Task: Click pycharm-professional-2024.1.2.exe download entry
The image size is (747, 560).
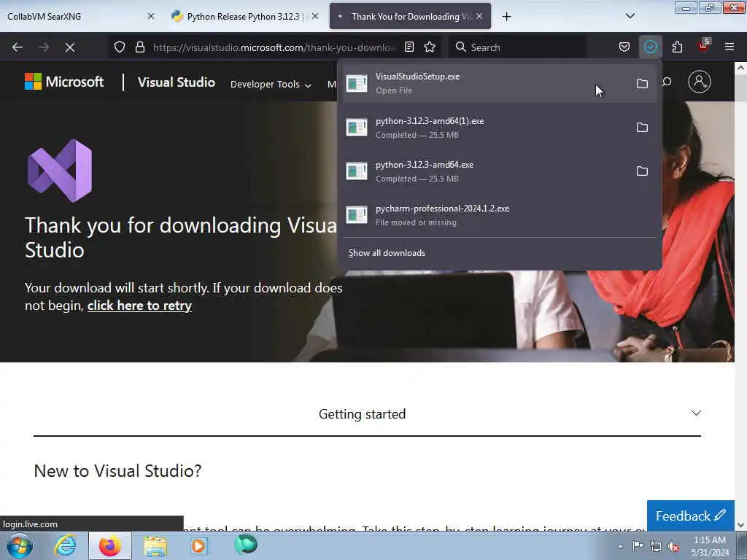Action: tap(499, 215)
